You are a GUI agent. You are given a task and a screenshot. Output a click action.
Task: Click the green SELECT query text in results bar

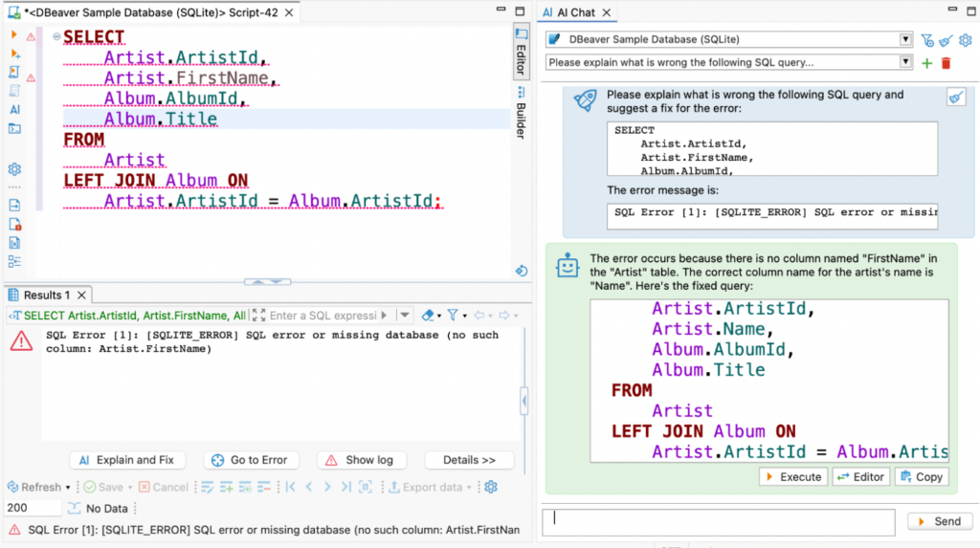pyautogui.click(x=134, y=316)
